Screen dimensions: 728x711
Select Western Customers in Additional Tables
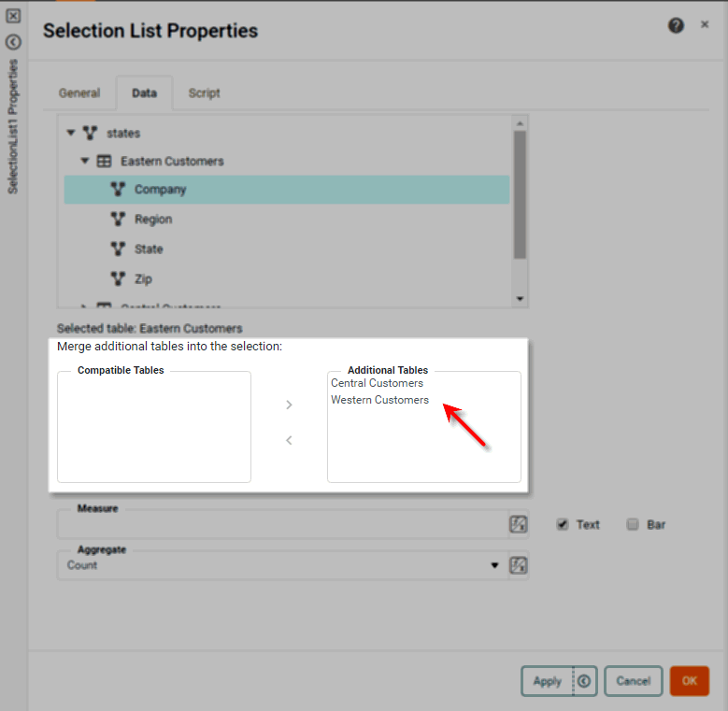point(379,400)
